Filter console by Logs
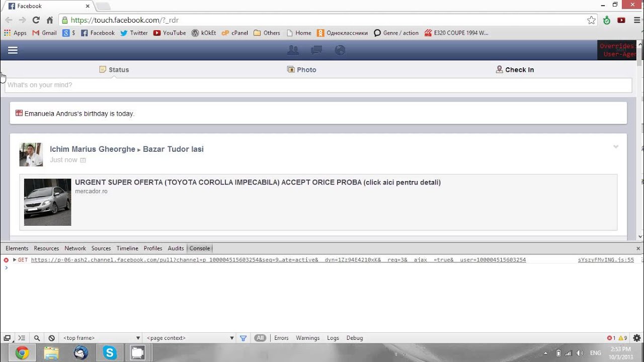This screenshot has width=644, height=362. click(x=333, y=338)
